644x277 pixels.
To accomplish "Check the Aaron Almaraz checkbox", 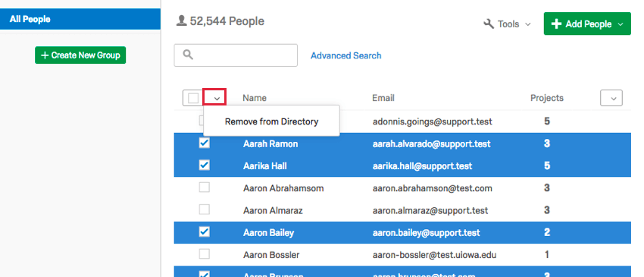I will 204,209.
